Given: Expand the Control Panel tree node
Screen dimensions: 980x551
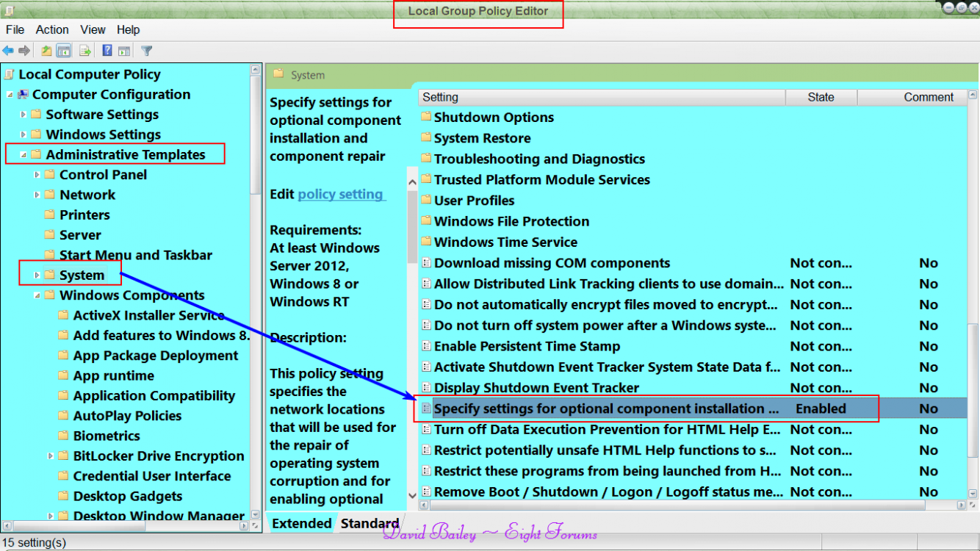Looking at the screenshot, I should (37, 175).
